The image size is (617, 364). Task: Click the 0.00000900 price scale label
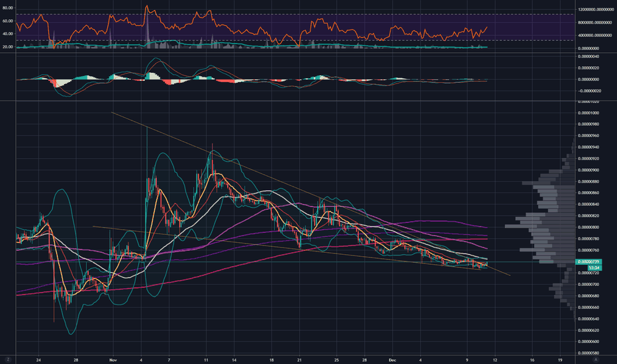point(588,170)
